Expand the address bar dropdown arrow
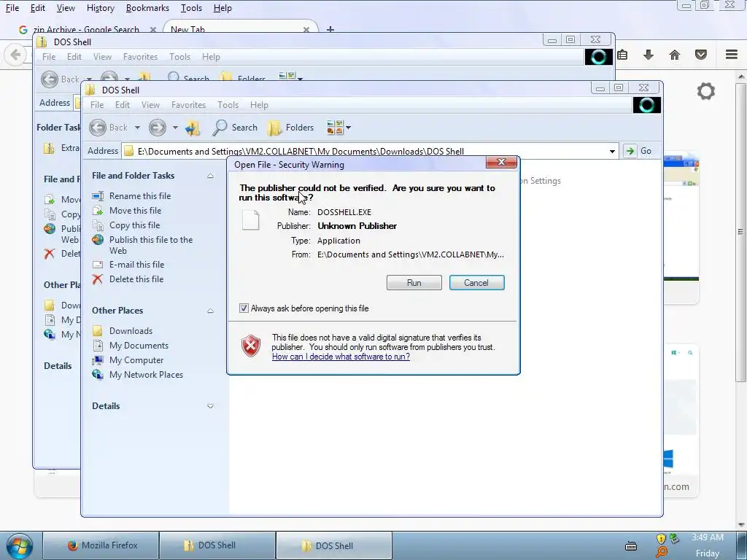 pos(612,152)
